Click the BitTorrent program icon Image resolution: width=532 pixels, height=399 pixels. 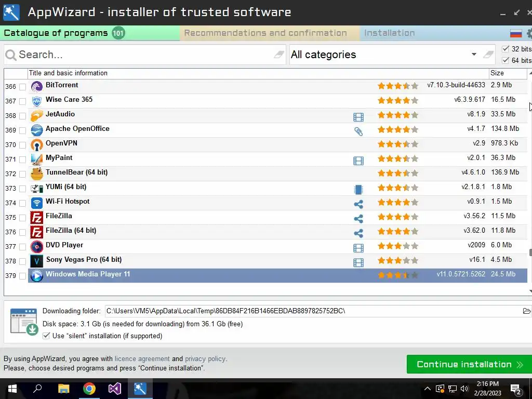click(37, 87)
